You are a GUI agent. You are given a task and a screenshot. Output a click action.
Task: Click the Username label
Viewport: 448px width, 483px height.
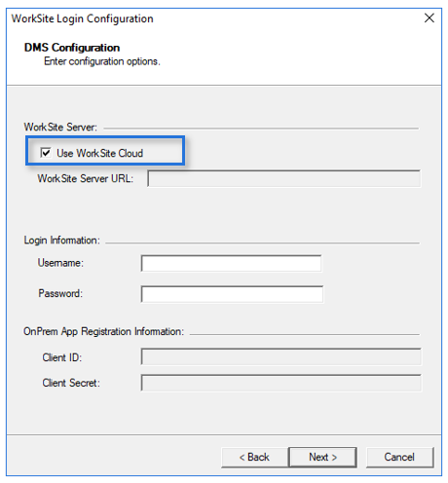pos(60,263)
